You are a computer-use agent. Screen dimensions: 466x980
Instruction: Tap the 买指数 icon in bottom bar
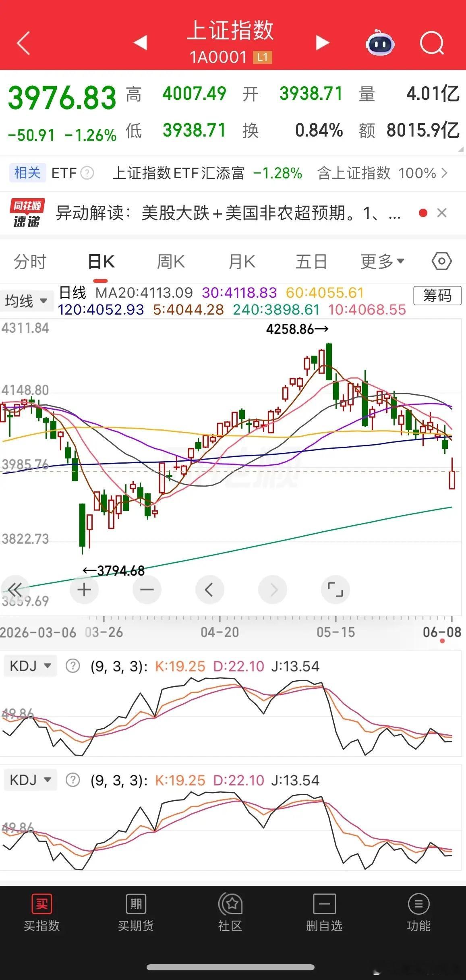pos(42,913)
